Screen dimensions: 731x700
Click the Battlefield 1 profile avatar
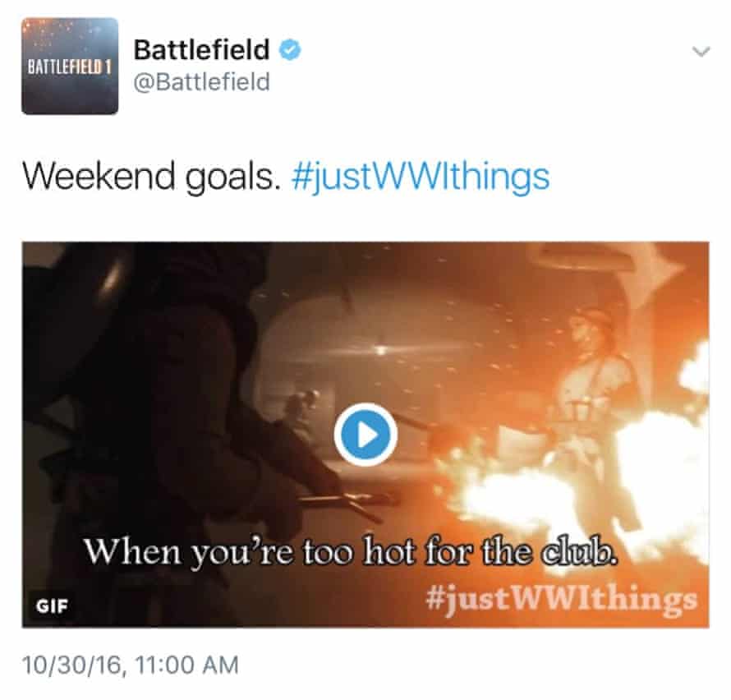point(70,66)
